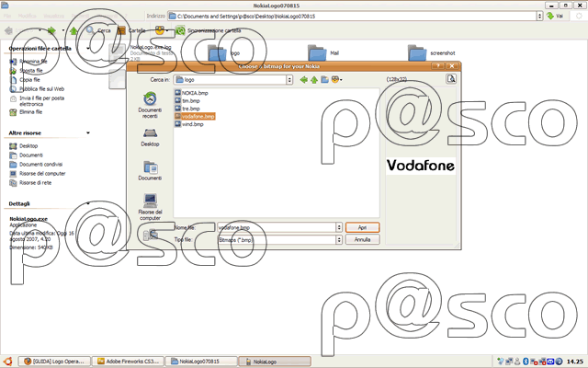Open Desktop under Altre risorse
Screen dimensions: 588x368
[24, 145]
